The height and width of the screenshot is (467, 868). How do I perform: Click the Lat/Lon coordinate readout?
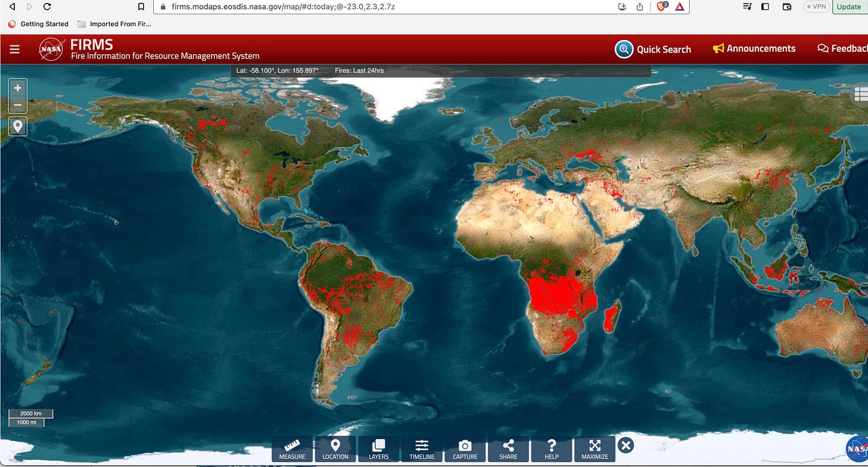tap(277, 70)
